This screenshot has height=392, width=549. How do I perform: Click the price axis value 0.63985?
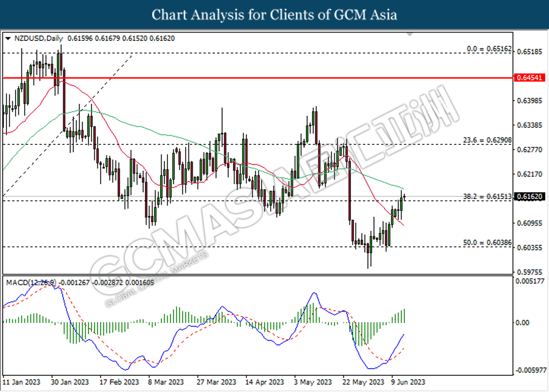click(x=530, y=101)
